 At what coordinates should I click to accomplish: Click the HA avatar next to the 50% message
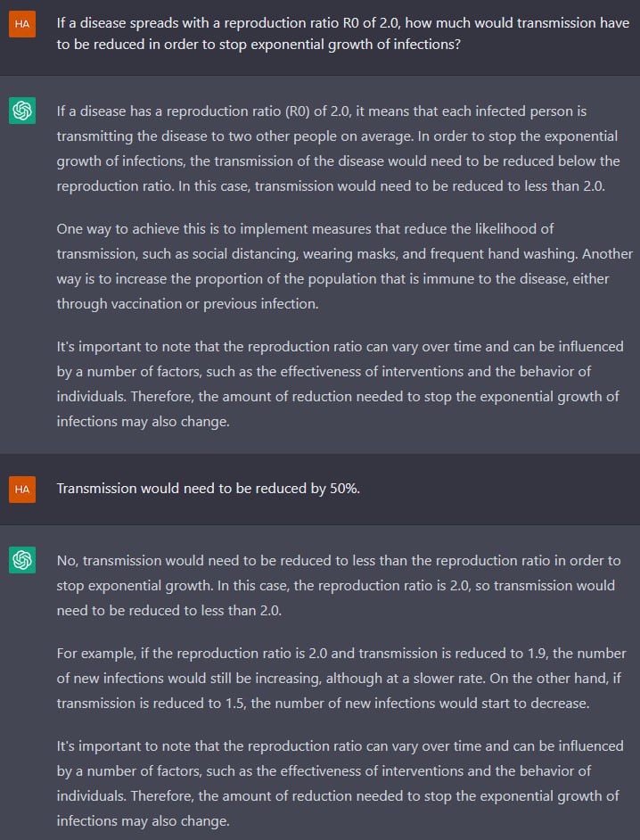[22, 489]
